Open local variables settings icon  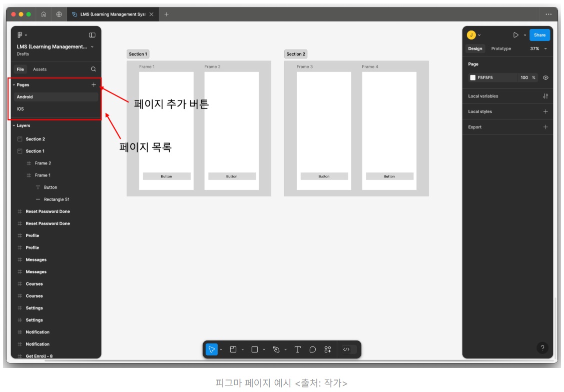[x=545, y=96]
